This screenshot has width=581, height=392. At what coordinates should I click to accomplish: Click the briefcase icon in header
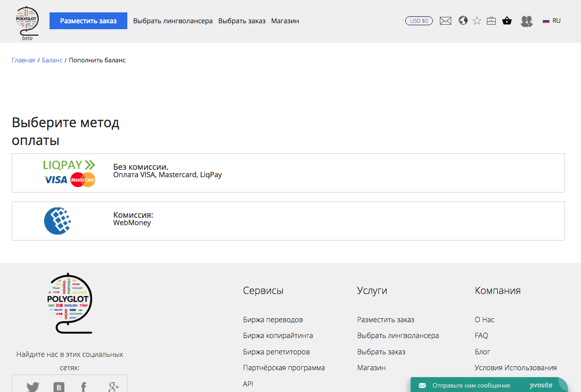(x=491, y=21)
